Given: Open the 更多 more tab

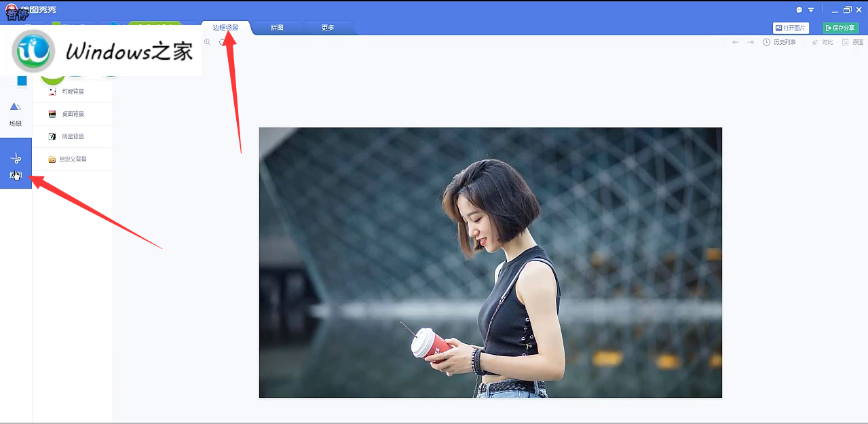Looking at the screenshot, I should (328, 28).
